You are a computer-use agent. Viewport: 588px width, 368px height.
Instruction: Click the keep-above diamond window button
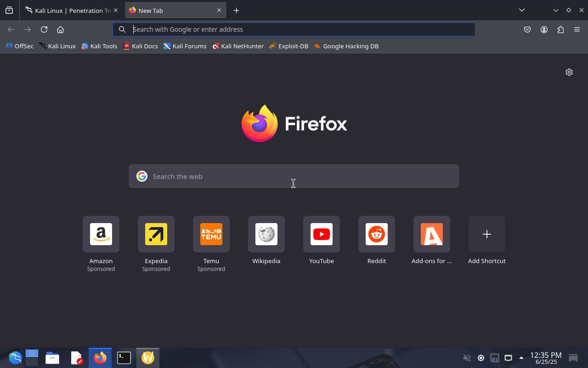(x=569, y=10)
